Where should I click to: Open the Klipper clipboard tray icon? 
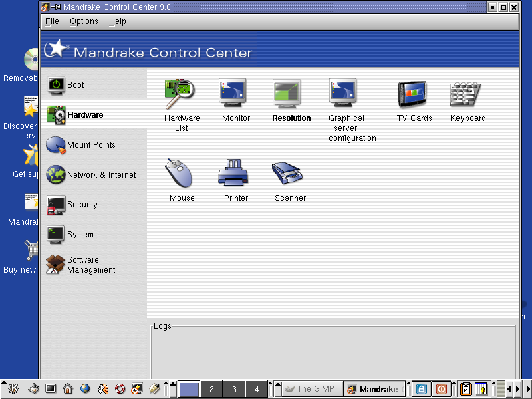[x=466, y=389]
